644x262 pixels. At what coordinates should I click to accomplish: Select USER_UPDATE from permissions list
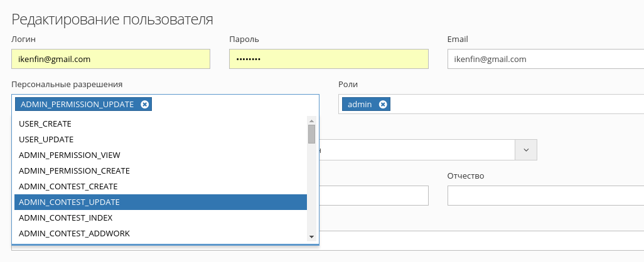(x=161, y=139)
